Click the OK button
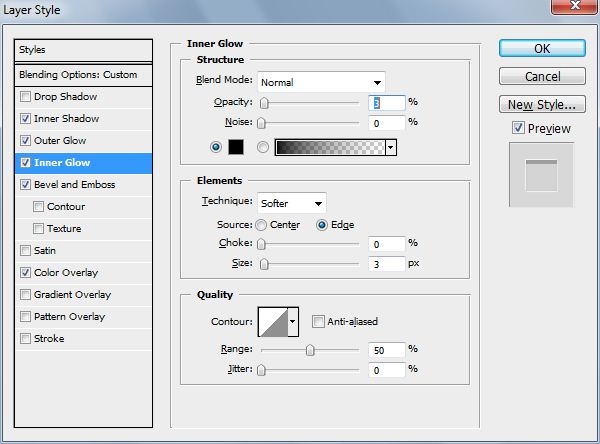 coord(542,49)
